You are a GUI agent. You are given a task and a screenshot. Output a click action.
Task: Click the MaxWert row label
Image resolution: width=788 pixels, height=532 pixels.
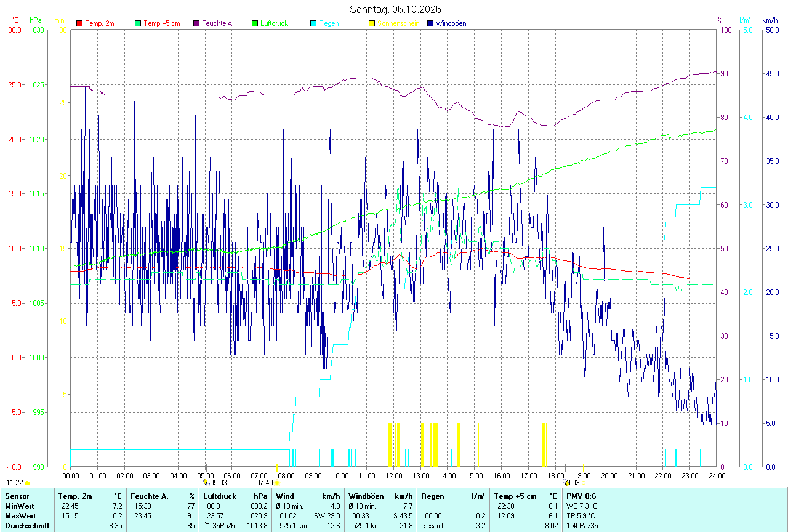click(20, 516)
